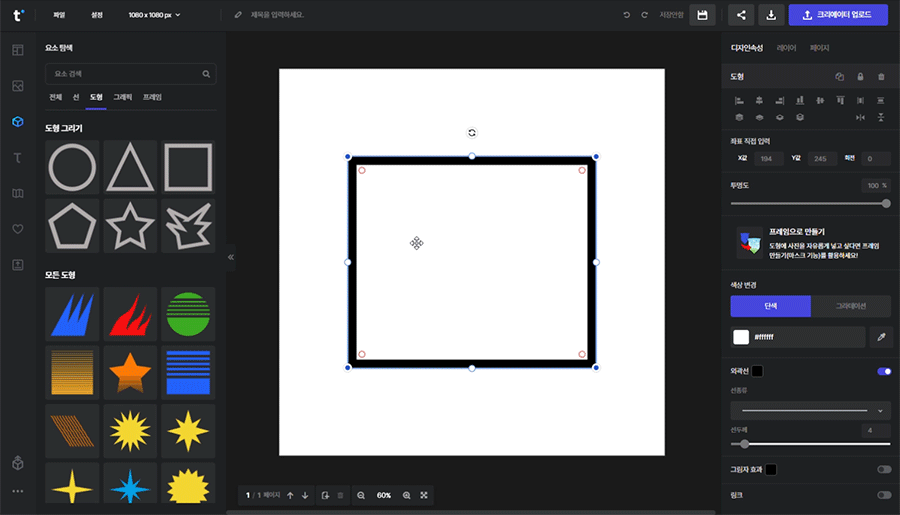Open the text tool in left sidebar
The width and height of the screenshot is (900, 515).
click(x=17, y=157)
